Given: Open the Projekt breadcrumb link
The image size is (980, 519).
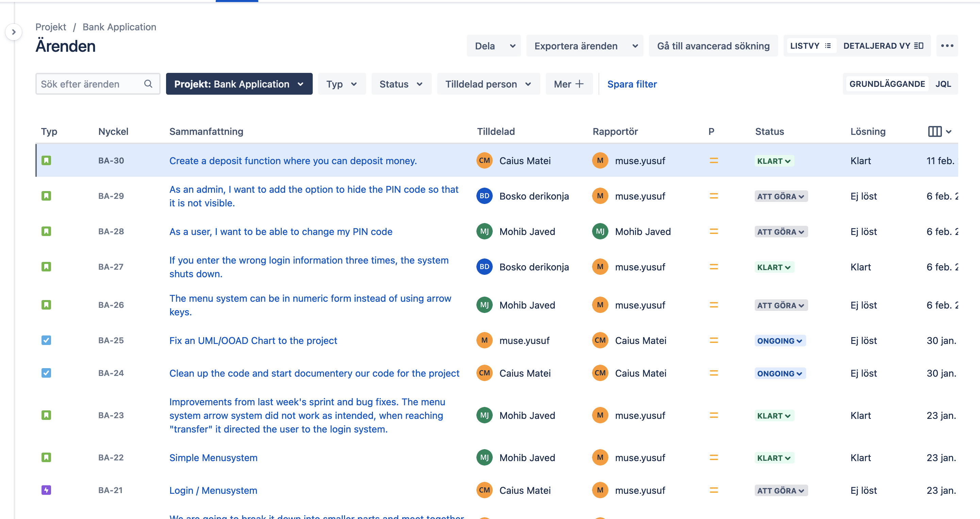Looking at the screenshot, I should (x=51, y=27).
